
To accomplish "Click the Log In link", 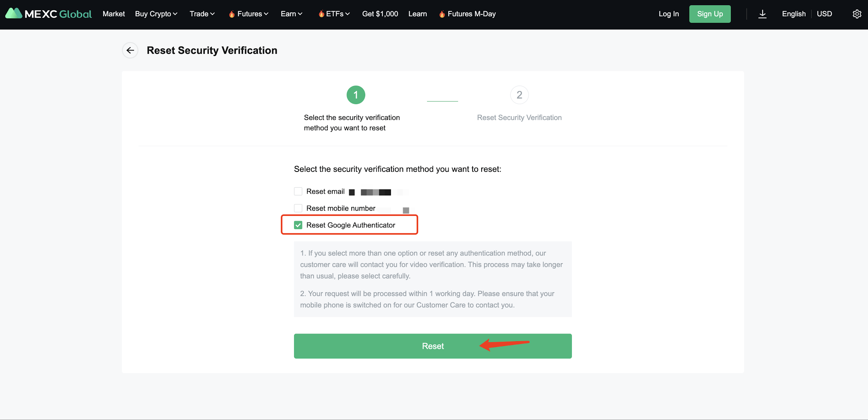I will (x=669, y=14).
